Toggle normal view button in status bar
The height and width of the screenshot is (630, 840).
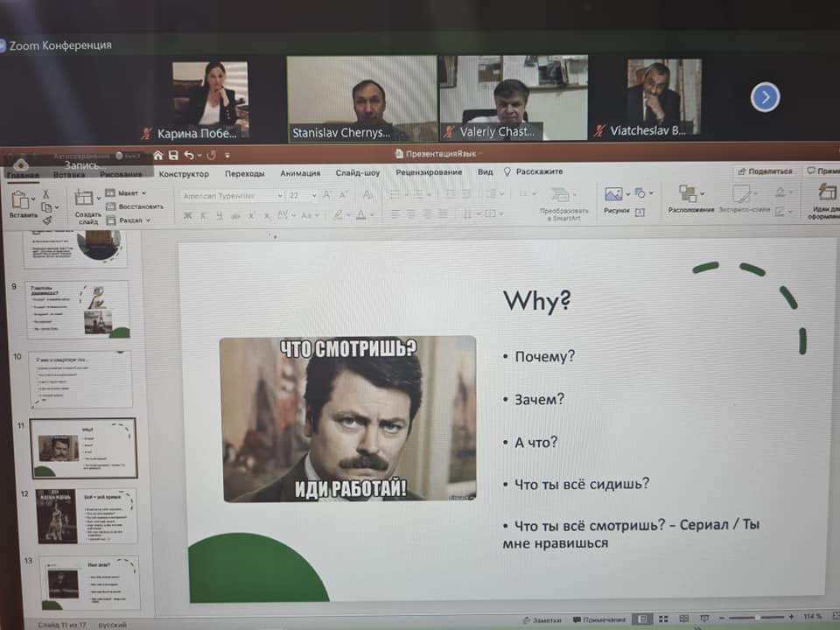[641, 619]
